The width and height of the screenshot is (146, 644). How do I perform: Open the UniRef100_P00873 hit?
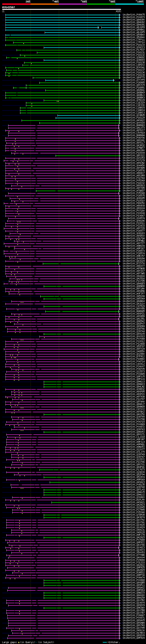[x=133, y=17]
